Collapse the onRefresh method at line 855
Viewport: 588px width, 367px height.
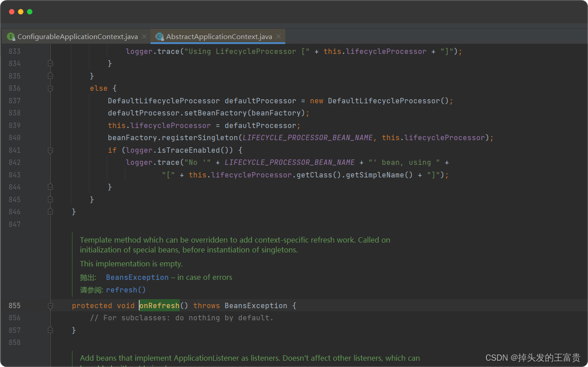click(50, 305)
